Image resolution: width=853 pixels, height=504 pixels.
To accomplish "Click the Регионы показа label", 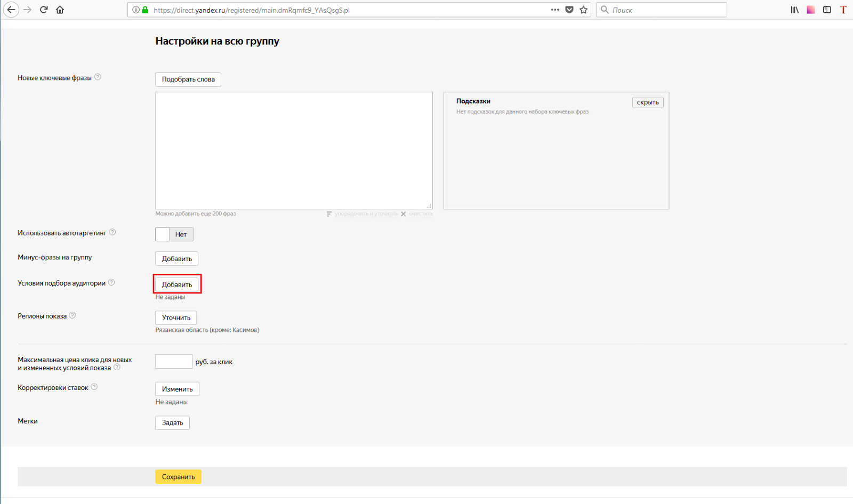I will [x=42, y=316].
